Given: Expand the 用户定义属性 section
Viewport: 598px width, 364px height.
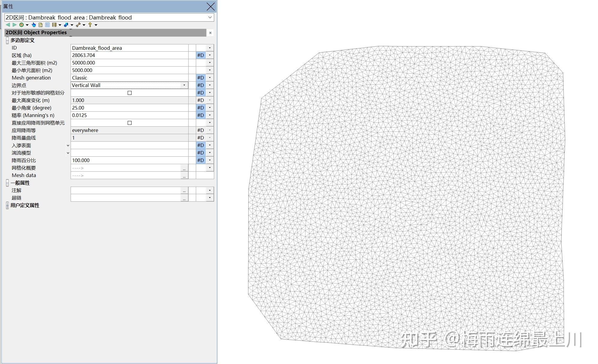Looking at the screenshot, I should [x=7, y=205].
